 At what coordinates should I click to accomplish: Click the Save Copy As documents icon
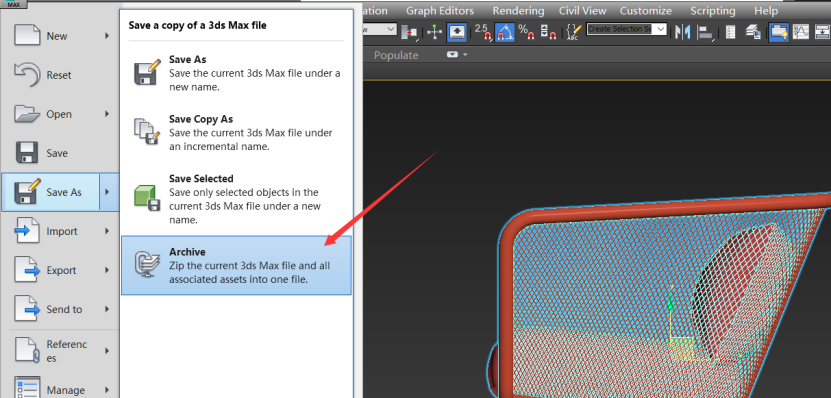[x=147, y=131]
